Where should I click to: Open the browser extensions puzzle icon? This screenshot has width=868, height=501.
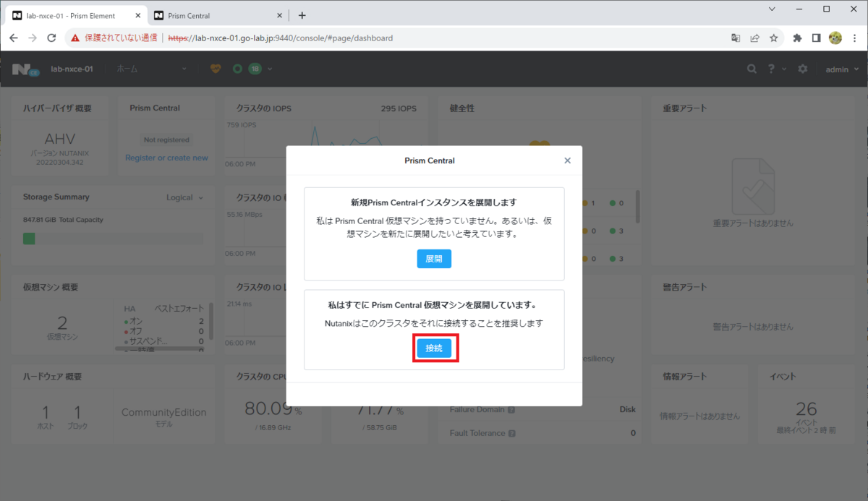tap(797, 38)
